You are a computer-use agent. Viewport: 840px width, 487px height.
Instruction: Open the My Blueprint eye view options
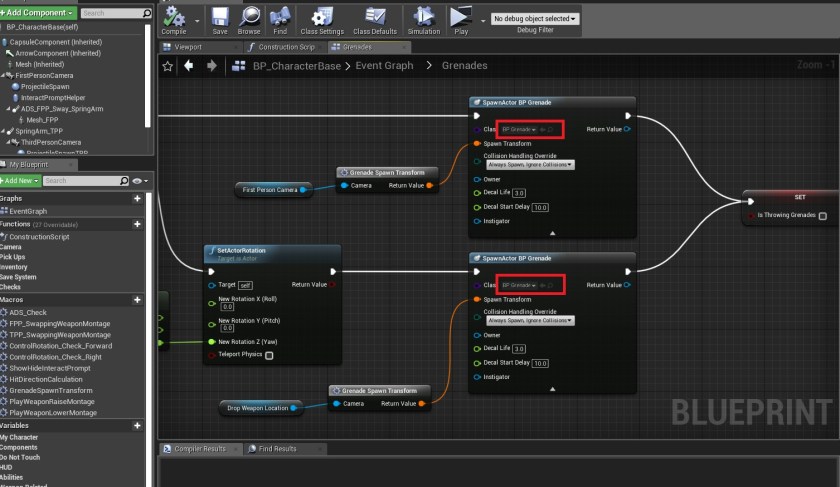pyautogui.click(x=139, y=181)
